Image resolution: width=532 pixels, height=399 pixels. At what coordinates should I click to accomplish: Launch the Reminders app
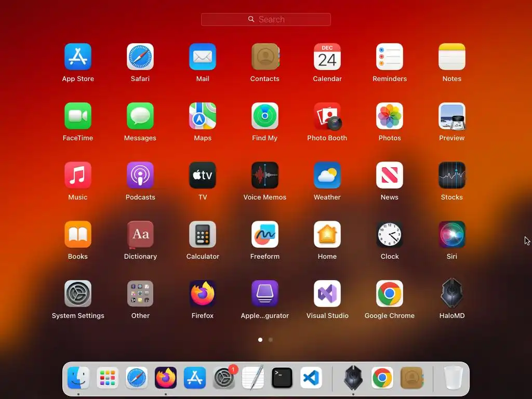(390, 57)
